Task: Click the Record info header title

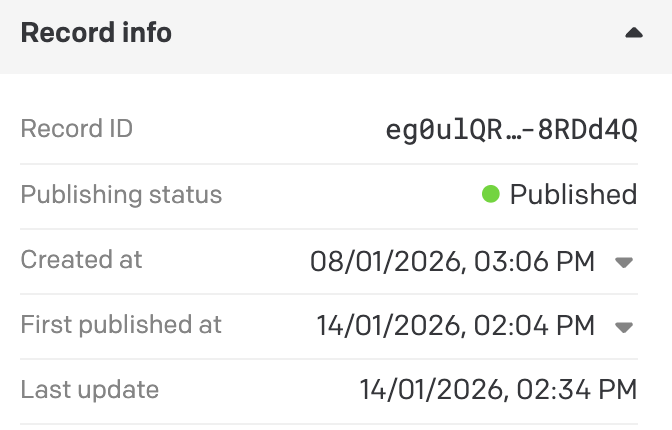Action: 96,33
